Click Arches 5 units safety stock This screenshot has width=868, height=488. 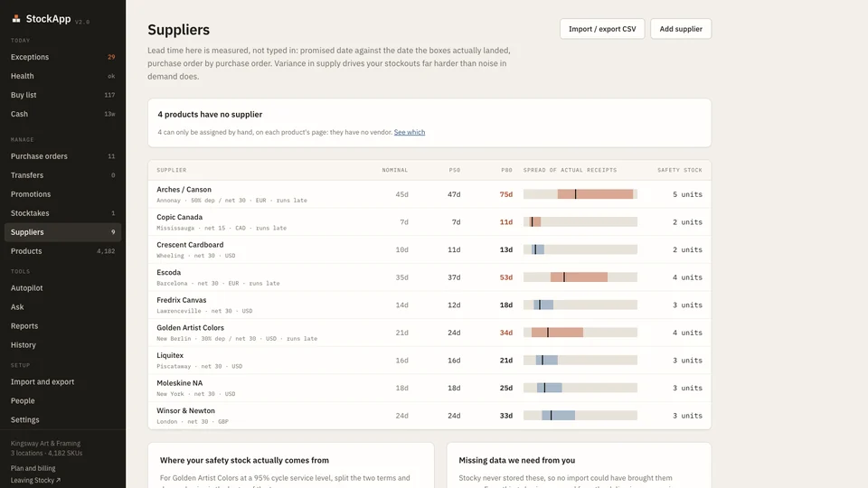point(687,194)
